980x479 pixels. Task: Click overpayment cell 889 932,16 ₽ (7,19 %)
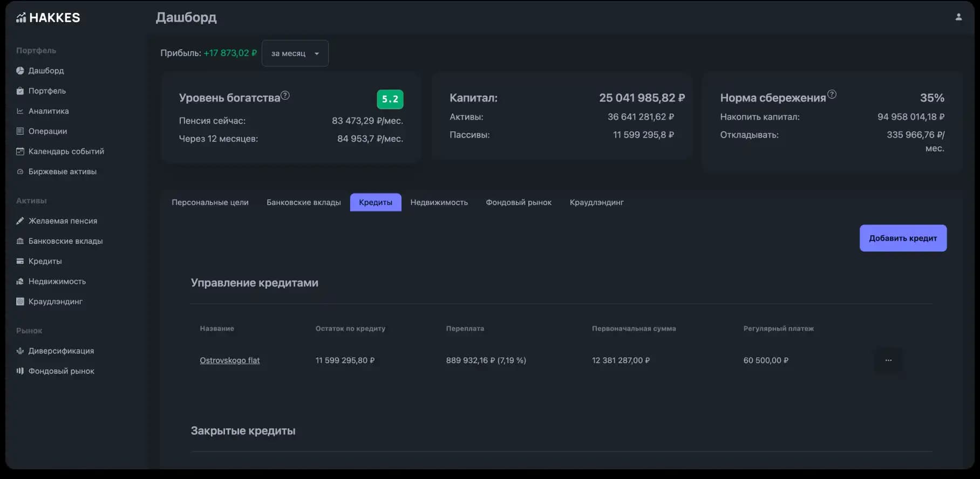click(x=486, y=360)
